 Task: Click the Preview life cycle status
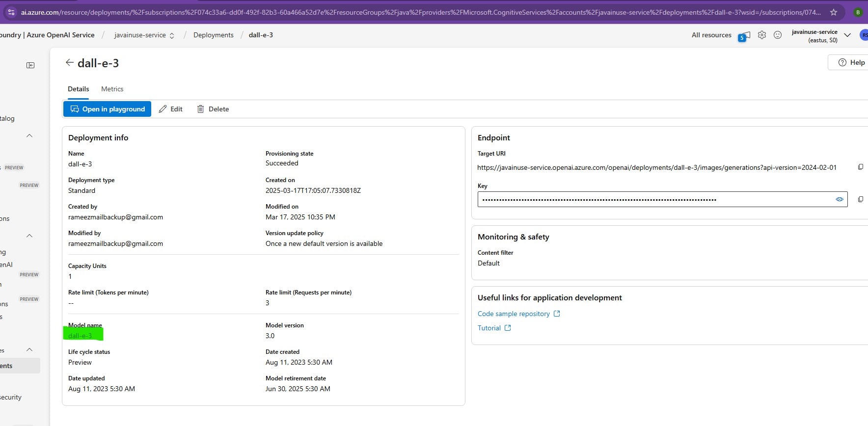(x=80, y=362)
